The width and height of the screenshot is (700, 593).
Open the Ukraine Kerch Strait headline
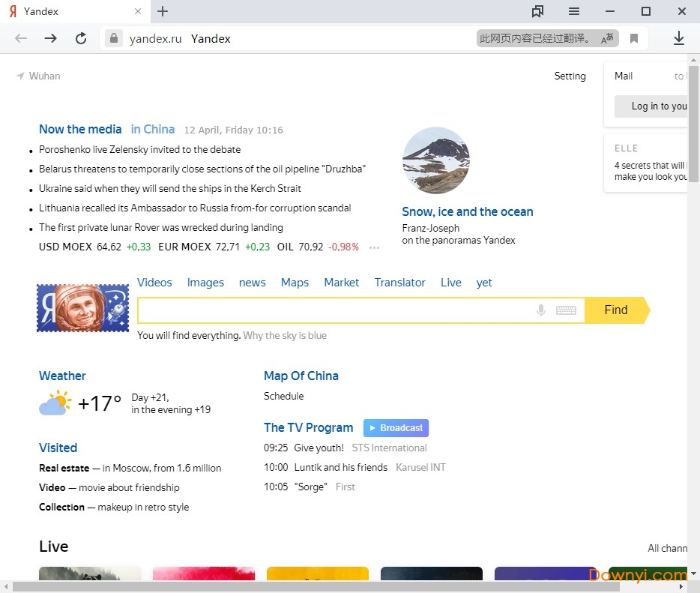click(x=170, y=188)
